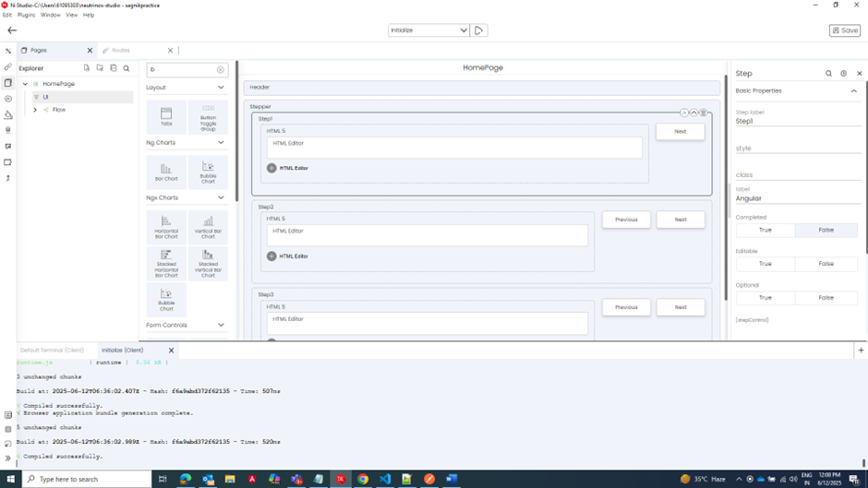Open the Initialize dropdown

click(428, 30)
